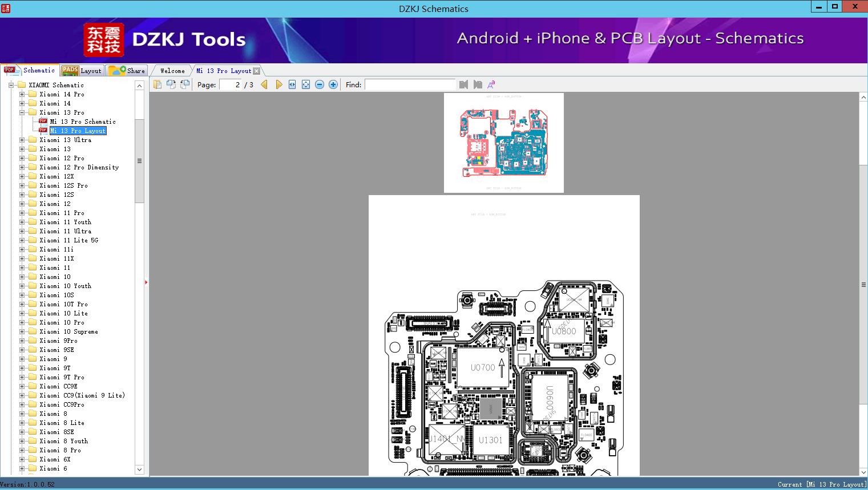Select the Xiaomi 6X folder
Viewport: 868px width, 490px height.
pos(55,459)
